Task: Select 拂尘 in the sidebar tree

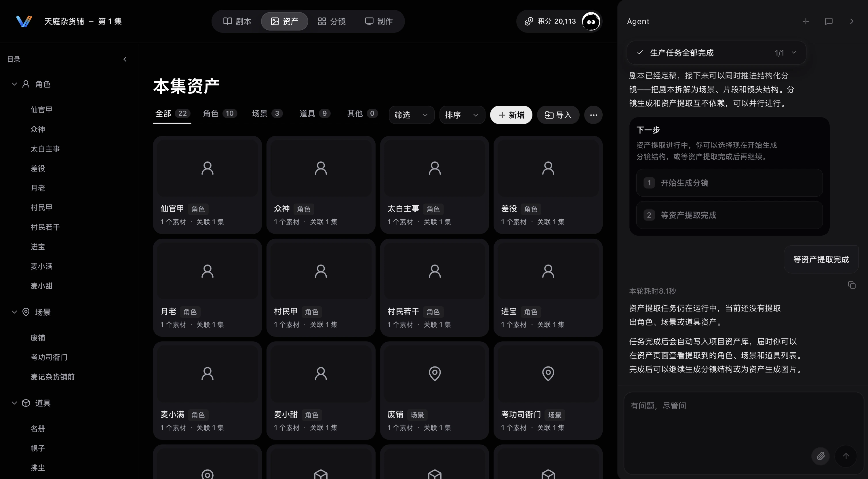Action: tap(37, 467)
